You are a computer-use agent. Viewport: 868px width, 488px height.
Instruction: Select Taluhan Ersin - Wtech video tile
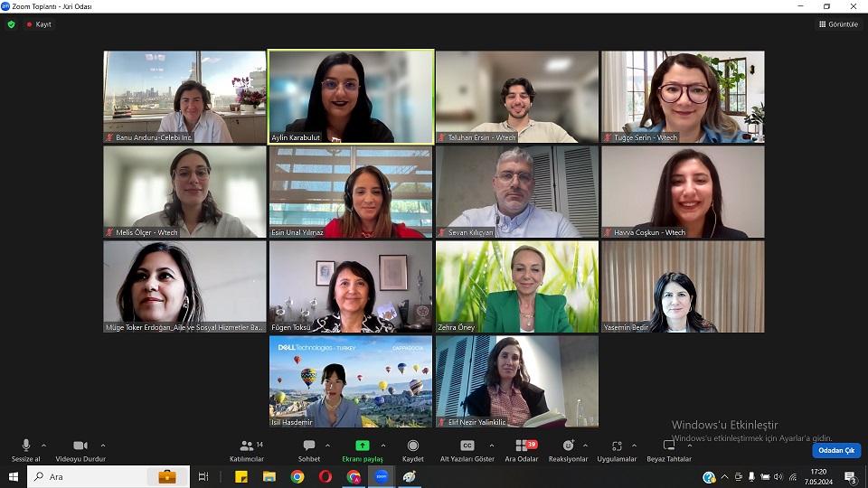517,97
